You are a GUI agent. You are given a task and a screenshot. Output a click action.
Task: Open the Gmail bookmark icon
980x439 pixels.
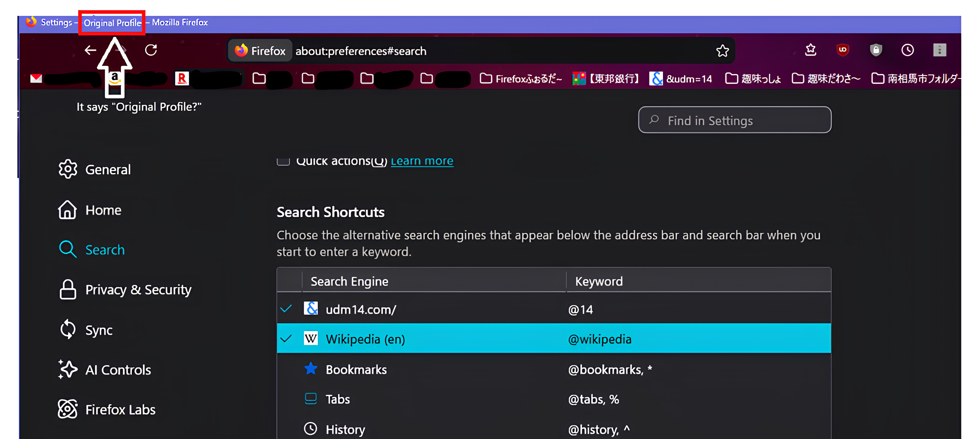pyautogui.click(x=36, y=78)
